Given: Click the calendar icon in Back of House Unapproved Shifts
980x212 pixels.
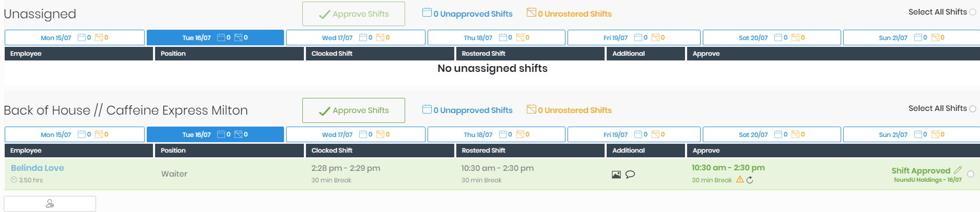Looking at the screenshot, I should click(427, 109).
